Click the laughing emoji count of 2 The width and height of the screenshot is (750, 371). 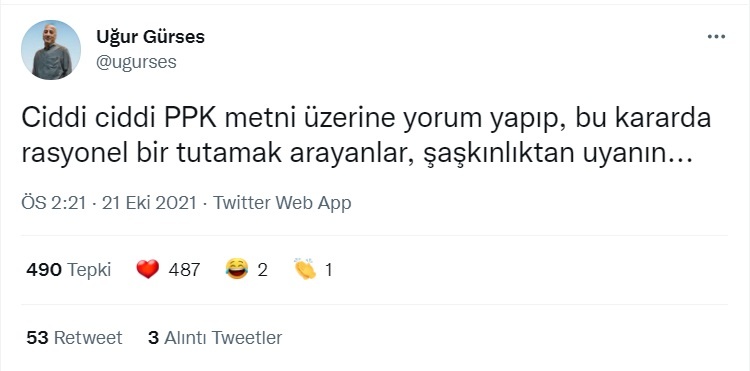[x=262, y=270]
